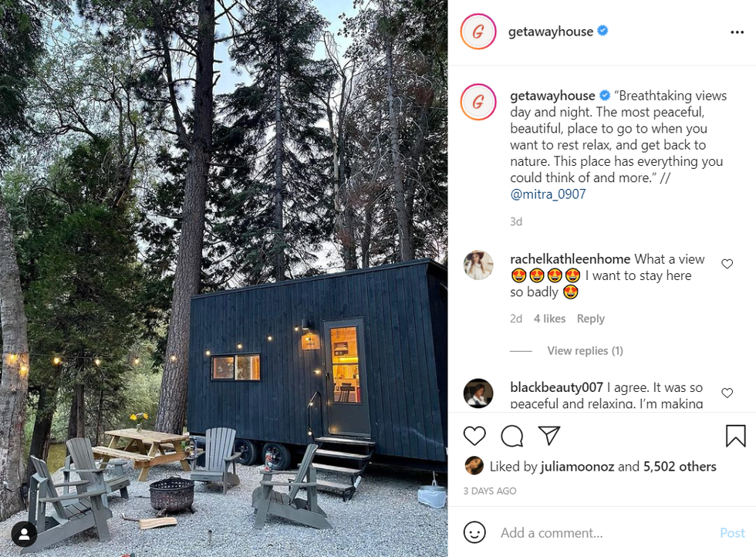Post the comment
Screen dimensions: 756x557
(x=732, y=533)
